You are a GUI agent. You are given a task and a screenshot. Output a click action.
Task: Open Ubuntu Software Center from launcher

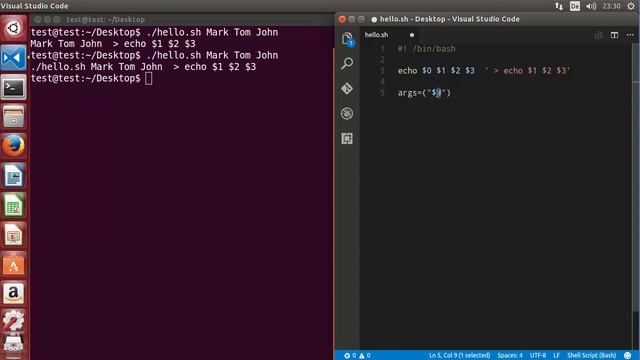[13, 264]
